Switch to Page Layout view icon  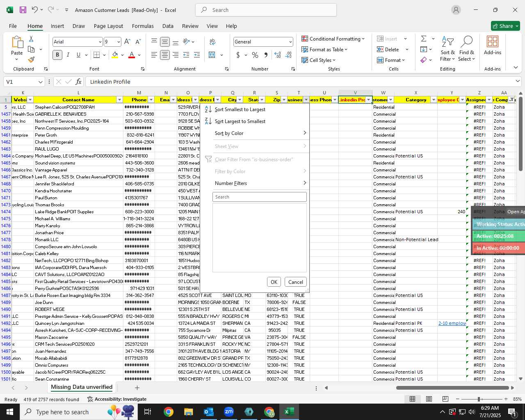[429, 399]
